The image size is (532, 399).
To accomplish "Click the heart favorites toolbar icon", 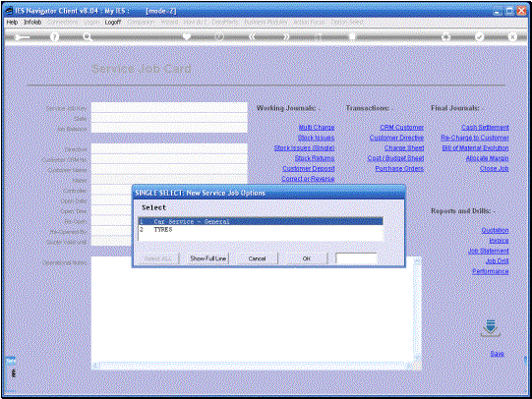I will pyautogui.click(x=186, y=36).
